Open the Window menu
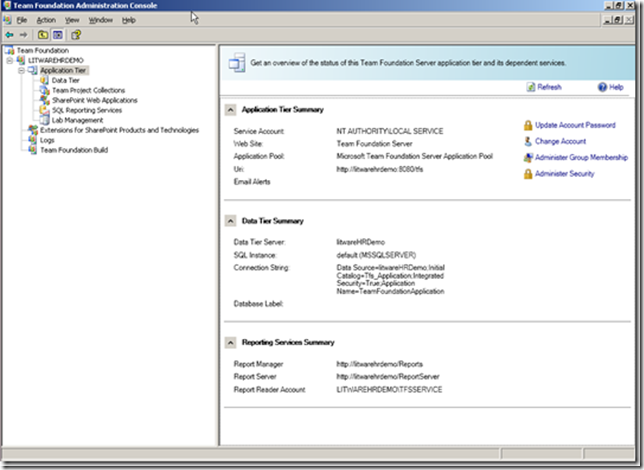 click(x=100, y=20)
